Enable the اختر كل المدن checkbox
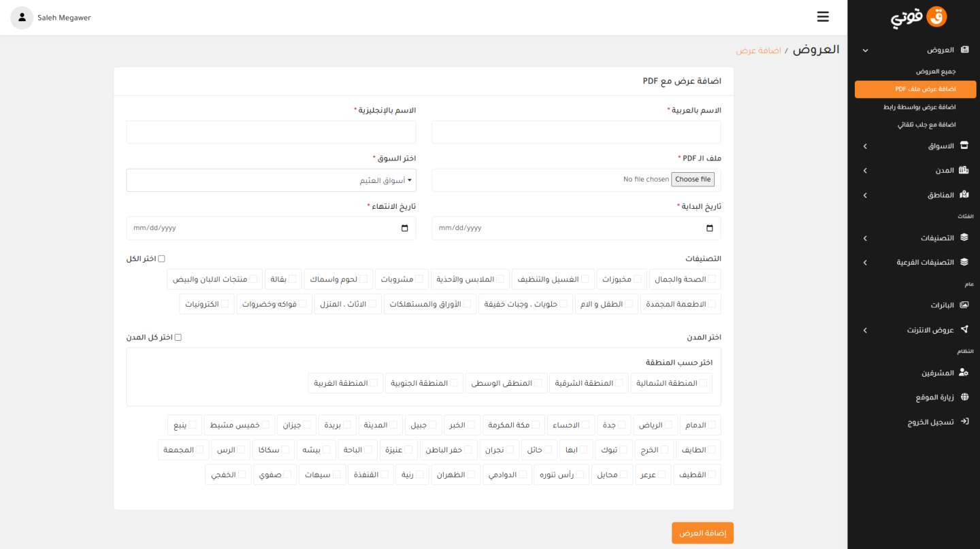This screenshot has width=980, height=549. point(178,337)
